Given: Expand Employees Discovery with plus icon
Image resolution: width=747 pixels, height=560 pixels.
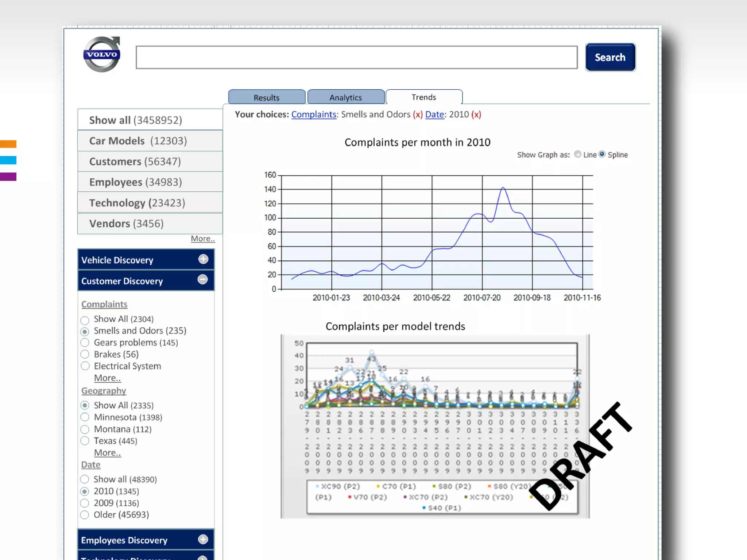Looking at the screenshot, I should pyautogui.click(x=203, y=539).
